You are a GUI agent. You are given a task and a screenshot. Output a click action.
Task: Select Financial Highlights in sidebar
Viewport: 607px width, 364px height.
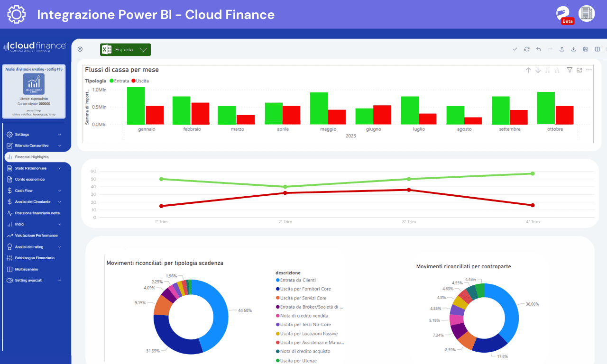(x=37, y=157)
